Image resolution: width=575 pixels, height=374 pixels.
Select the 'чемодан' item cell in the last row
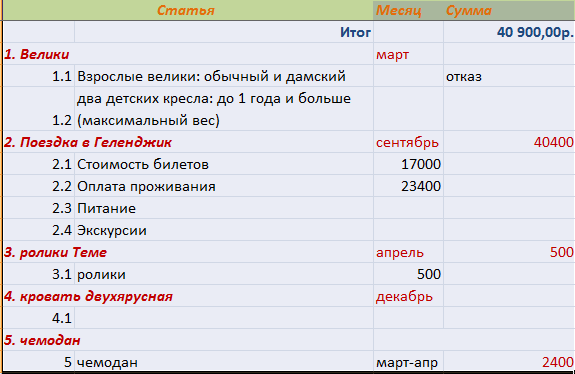click(x=224, y=362)
